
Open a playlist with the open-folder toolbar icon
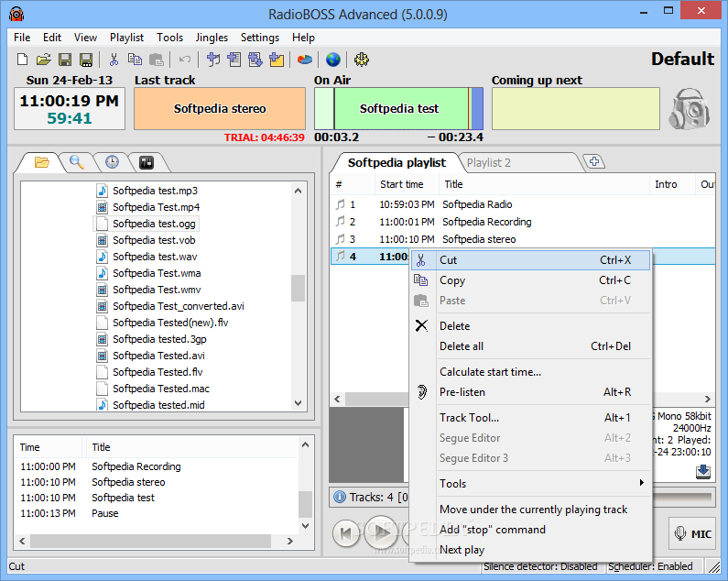(44, 60)
